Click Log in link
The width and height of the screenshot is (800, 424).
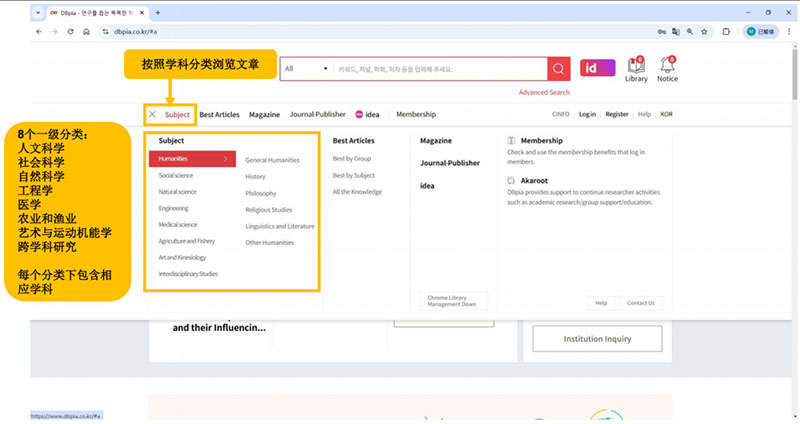coord(587,114)
